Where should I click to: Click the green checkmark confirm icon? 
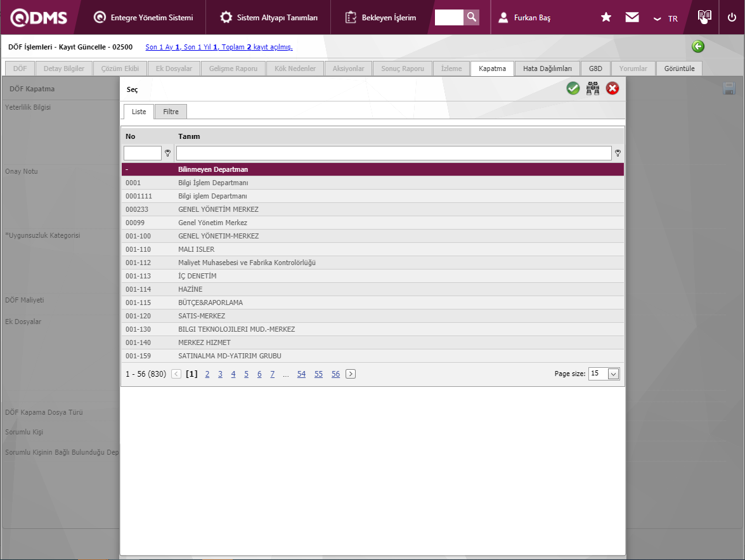(x=573, y=89)
